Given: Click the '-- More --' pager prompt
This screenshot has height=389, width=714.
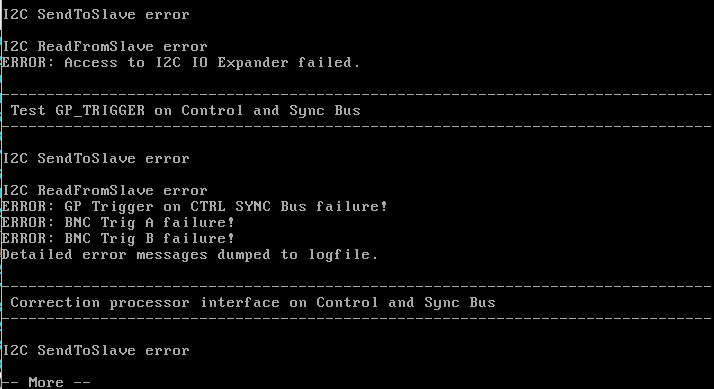Looking at the screenshot, I should pyautogui.click(x=46, y=382).
